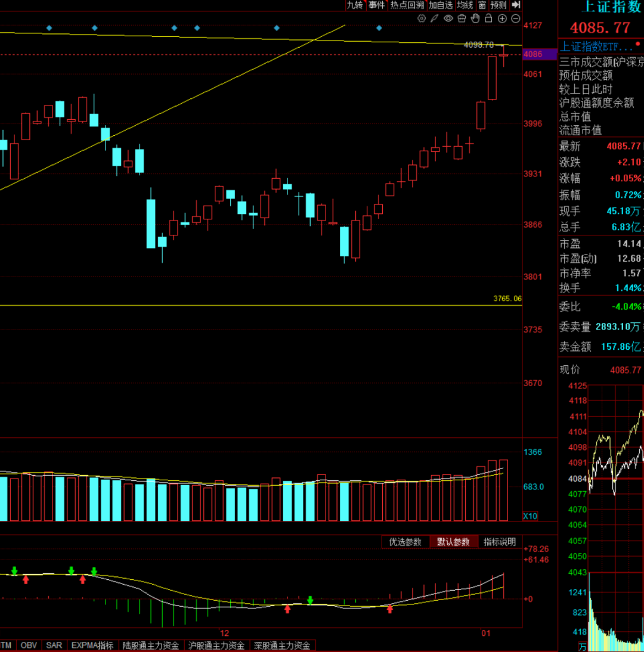This screenshot has height=652, width=644.
Task: Toggle the 事件 events overlay
Action: point(376,5)
